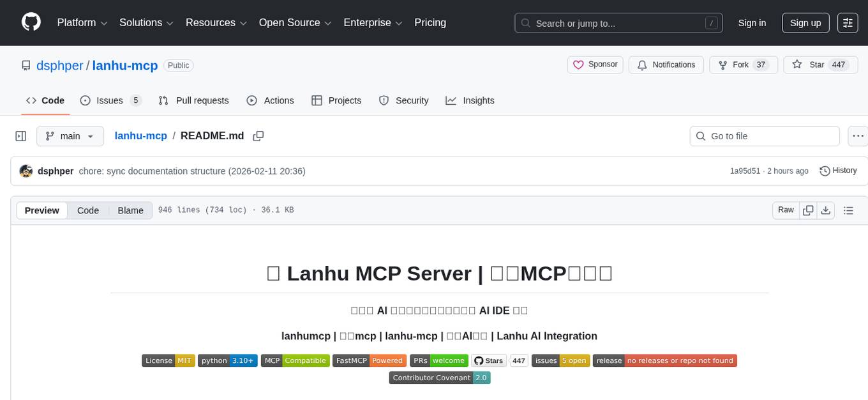Download the raw README file icon
868x400 pixels.
826,210
